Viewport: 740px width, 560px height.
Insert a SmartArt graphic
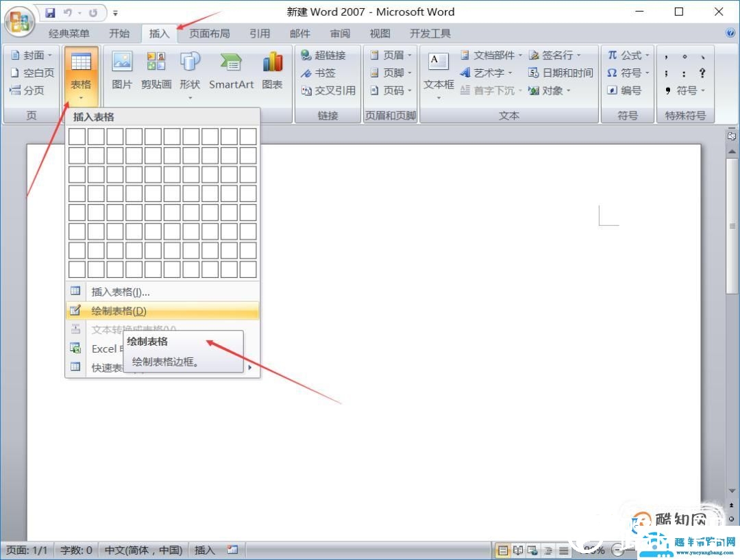(232, 71)
